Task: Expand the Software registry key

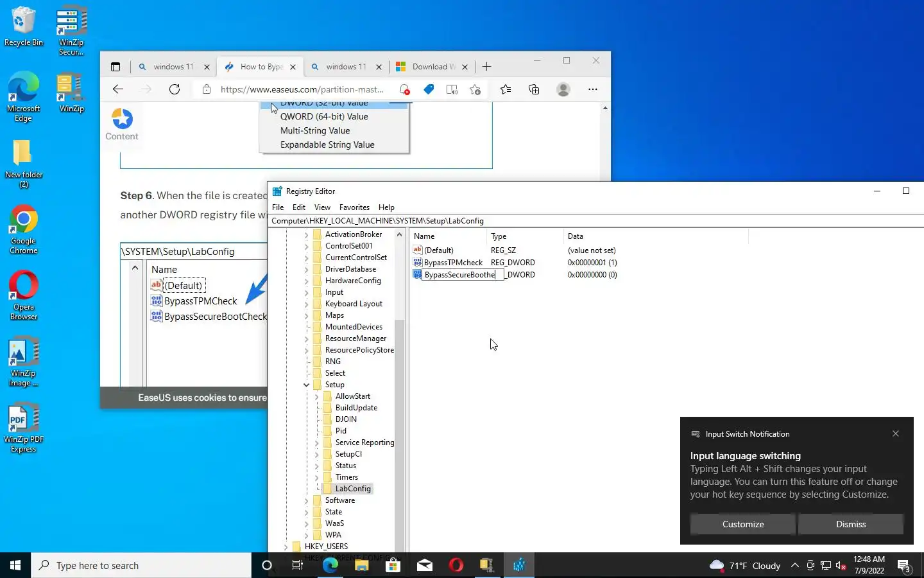Action: [x=306, y=501]
